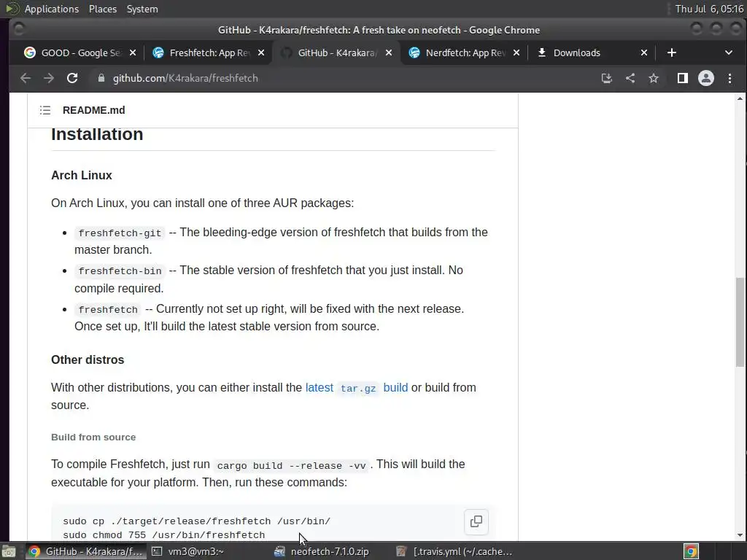Go back to the previous page
This screenshot has height=560, width=747.
tap(26, 78)
